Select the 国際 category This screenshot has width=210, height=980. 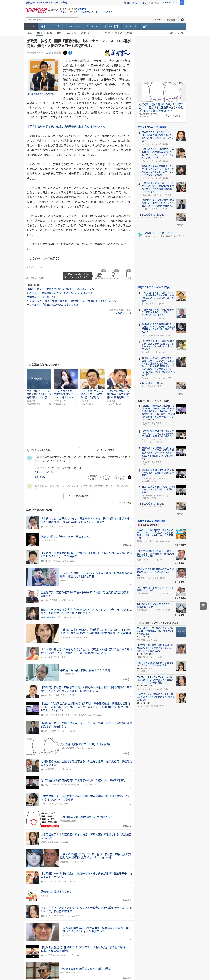(x=49, y=33)
